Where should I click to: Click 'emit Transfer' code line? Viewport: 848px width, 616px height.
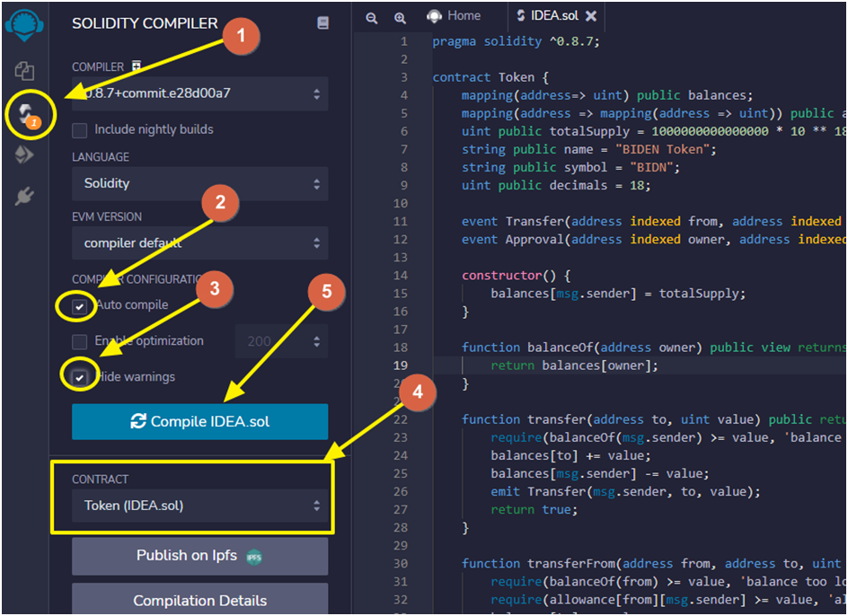click(626, 491)
